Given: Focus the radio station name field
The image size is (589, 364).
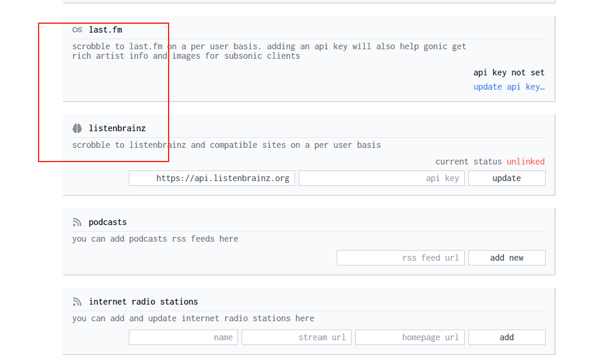Looking at the screenshot, I should point(183,337).
